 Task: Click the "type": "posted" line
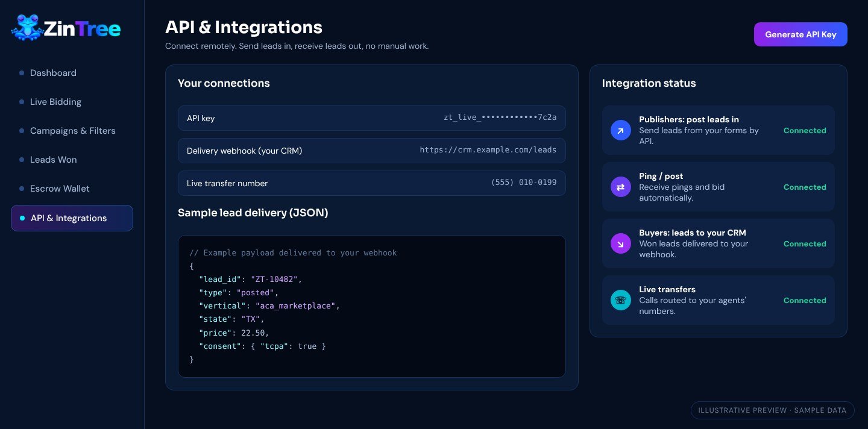[x=239, y=293]
